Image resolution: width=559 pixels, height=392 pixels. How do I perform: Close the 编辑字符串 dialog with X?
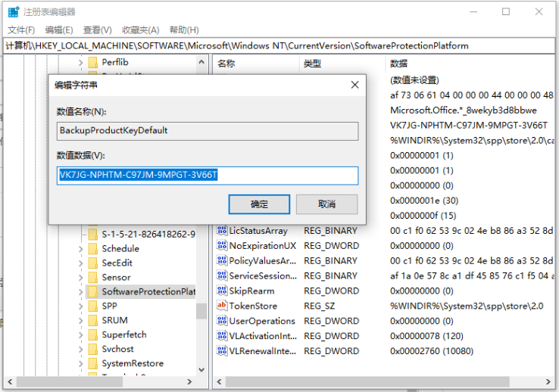pyautogui.click(x=354, y=86)
